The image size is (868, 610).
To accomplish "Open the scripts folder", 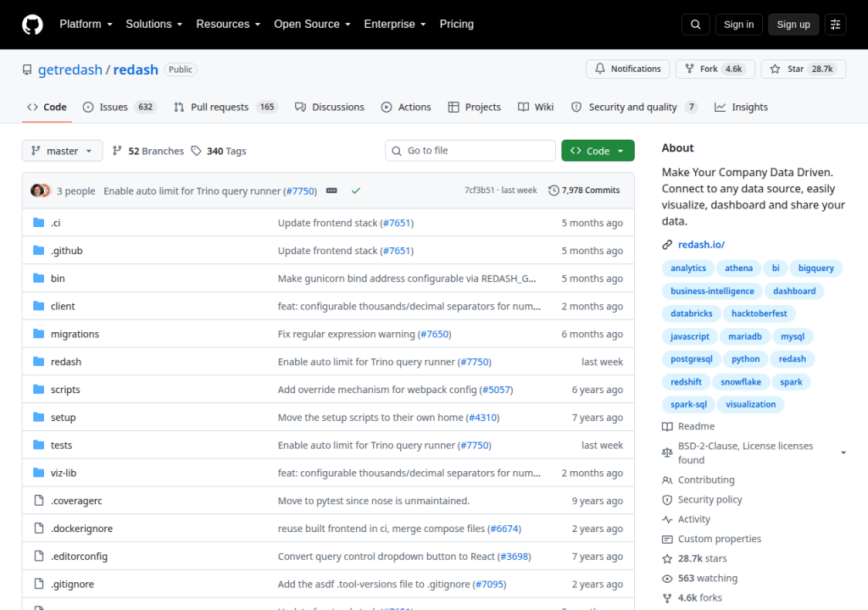I will click(65, 389).
